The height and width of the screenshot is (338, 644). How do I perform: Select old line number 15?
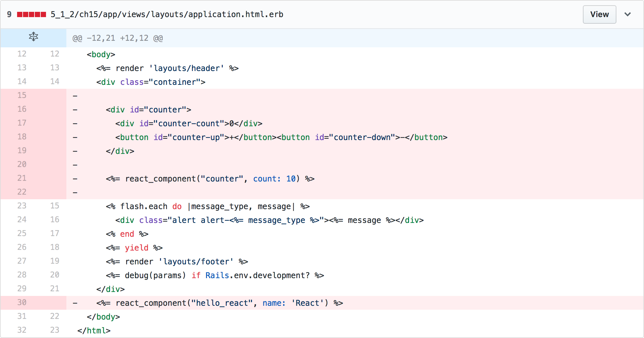[x=22, y=95]
